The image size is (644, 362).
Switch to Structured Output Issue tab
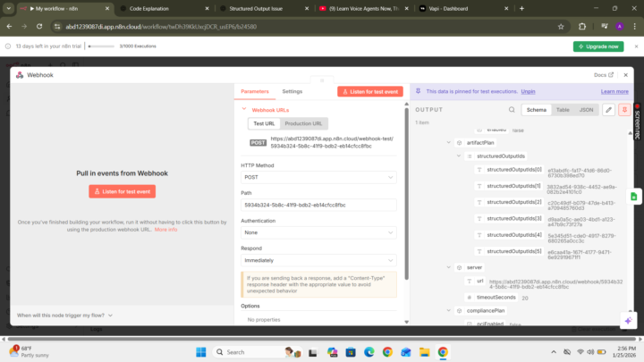click(265, 8)
